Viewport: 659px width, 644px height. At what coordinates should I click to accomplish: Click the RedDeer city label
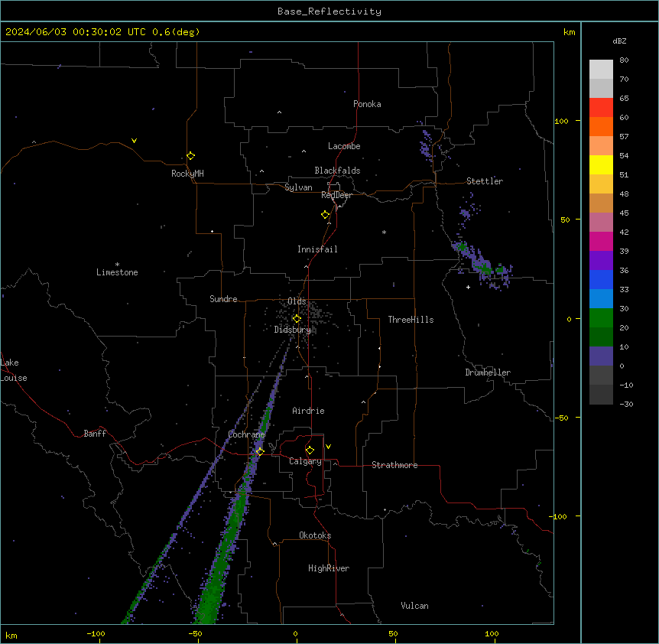coord(336,195)
